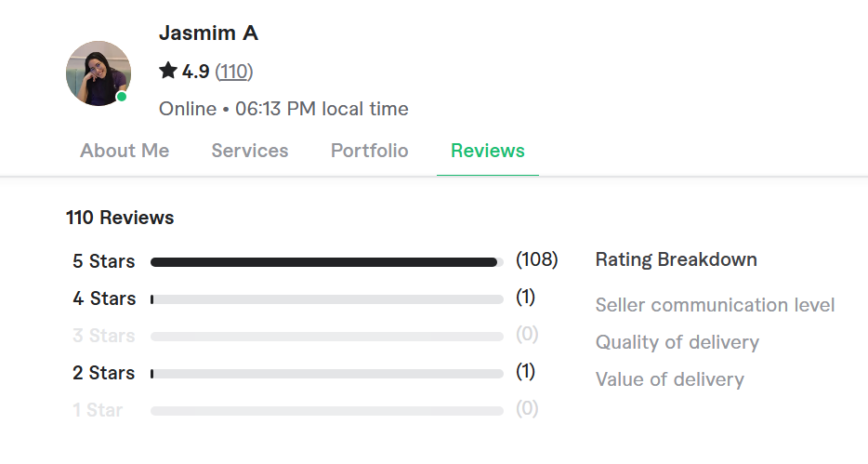This screenshot has width=868, height=464.
Task: Click the Jasmim A seller name
Action: [208, 33]
